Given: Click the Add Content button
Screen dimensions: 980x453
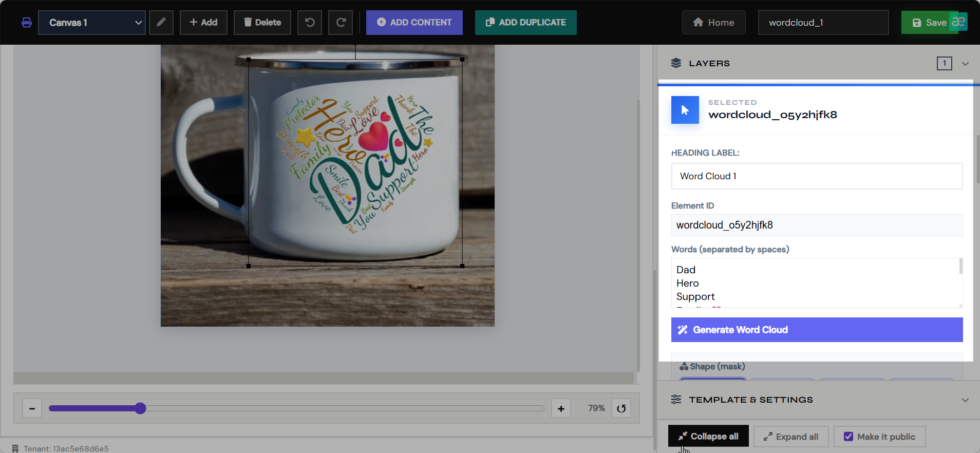Looking at the screenshot, I should [x=414, y=23].
